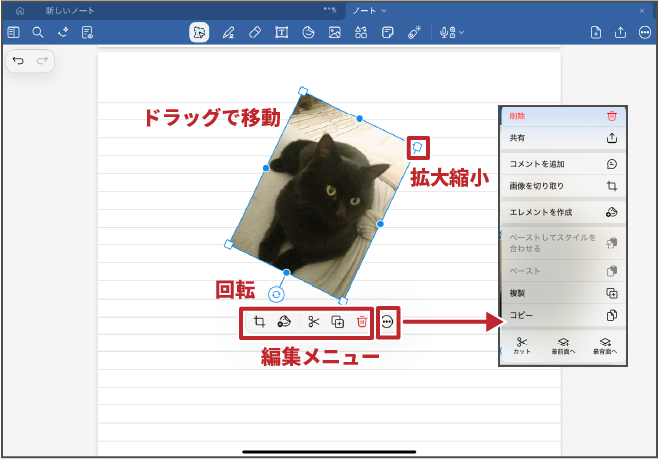Viewport: 659px width, 459px height.
Task: Go to the Home tab icon
Action: click(20, 11)
